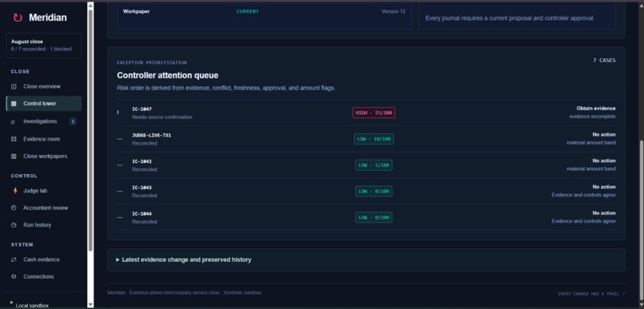Click the Investigations magnifier icon

coord(14,121)
